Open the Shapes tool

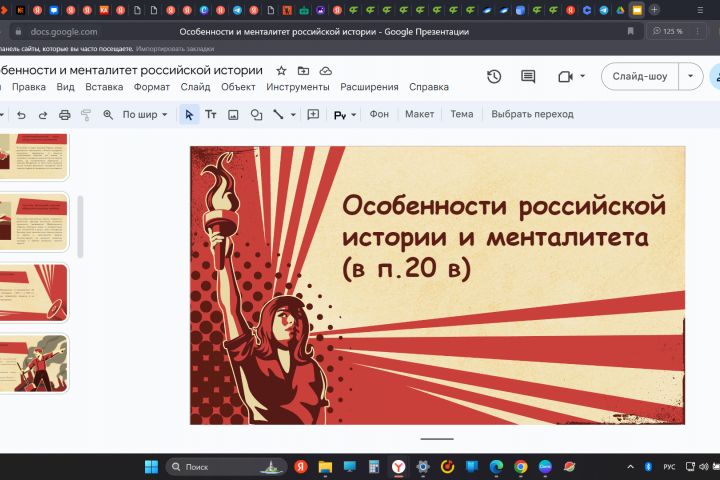[x=256, y=115]
